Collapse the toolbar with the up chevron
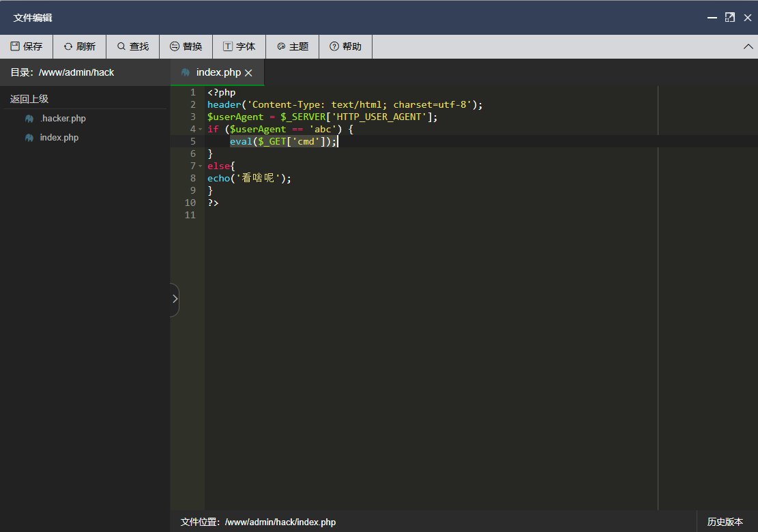Screen dimensions: 758x532 point(748,46)
